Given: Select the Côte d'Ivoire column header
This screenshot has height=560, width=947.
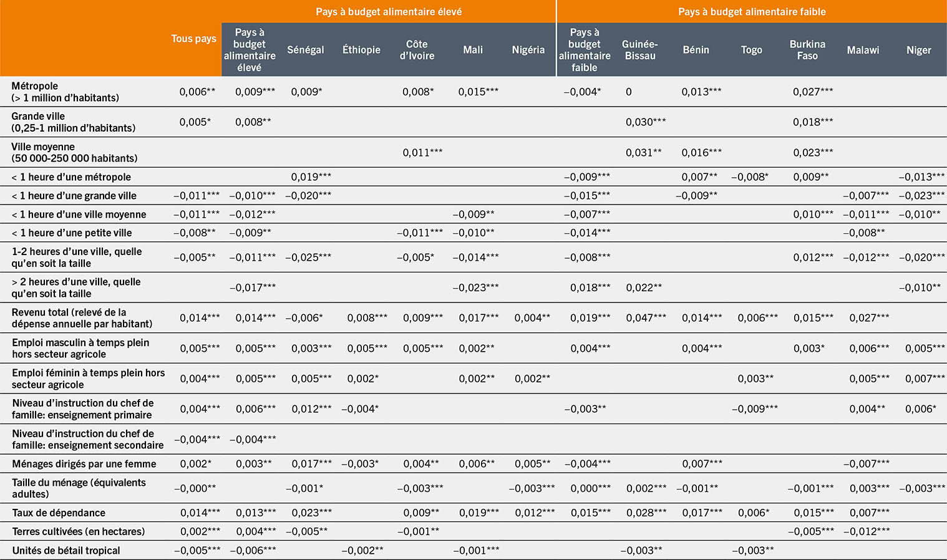Looking at the screenshot, I should [417, 50].
